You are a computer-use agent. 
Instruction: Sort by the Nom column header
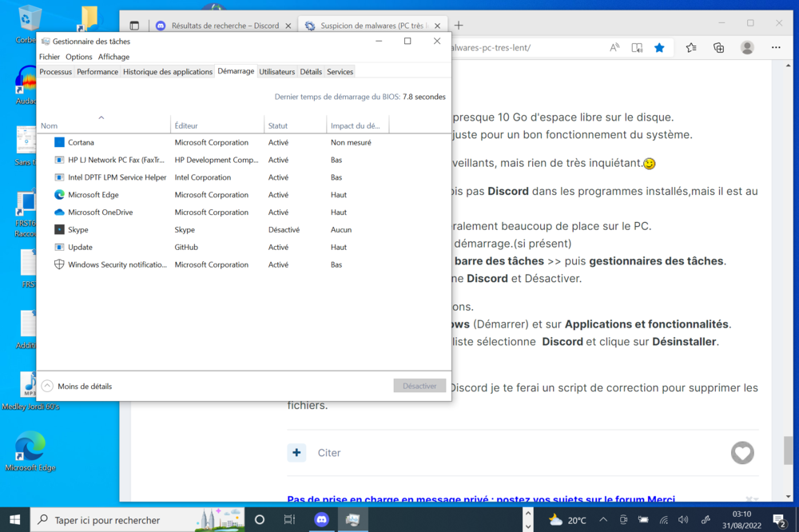tap(50, 126)
